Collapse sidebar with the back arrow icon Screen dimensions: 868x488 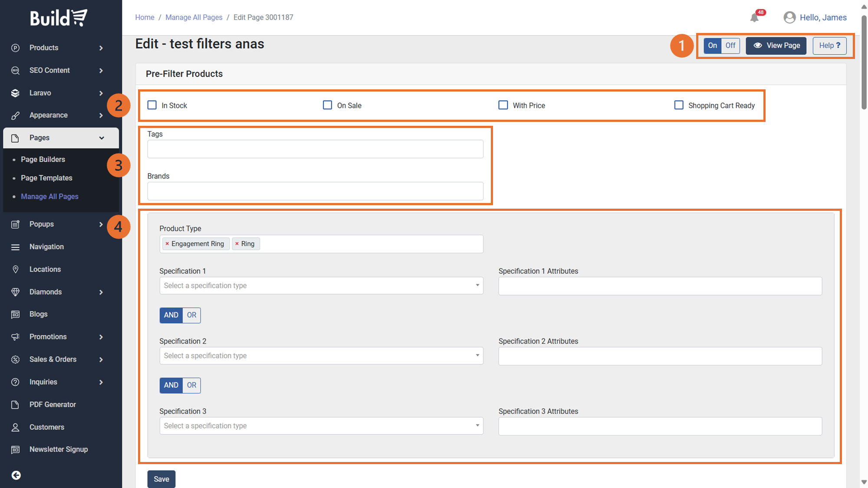point(16,475)
